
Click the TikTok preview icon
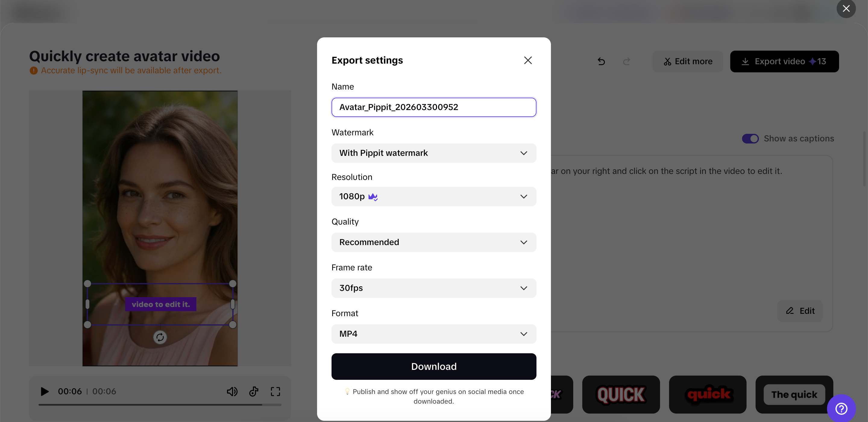coord(254,391)
